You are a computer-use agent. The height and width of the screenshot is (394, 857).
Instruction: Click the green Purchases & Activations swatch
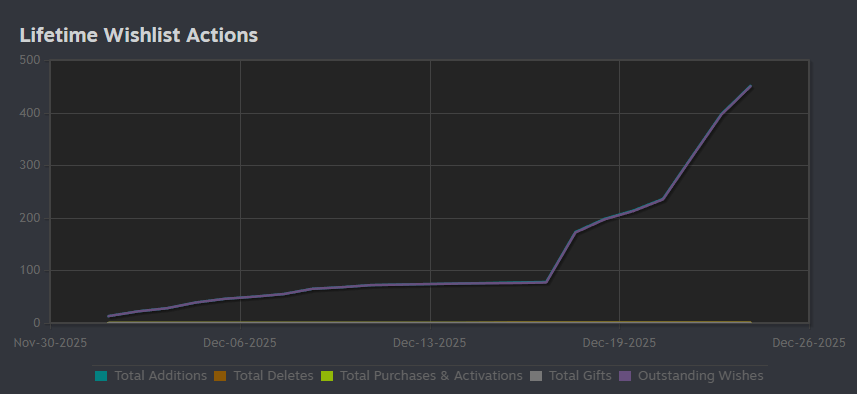pos(326,376)
